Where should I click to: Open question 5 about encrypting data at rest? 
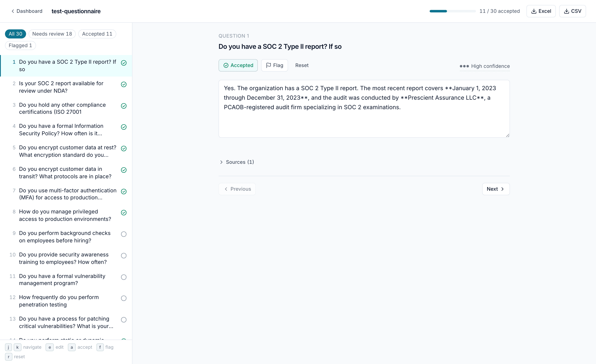click(x=66, y=151)
